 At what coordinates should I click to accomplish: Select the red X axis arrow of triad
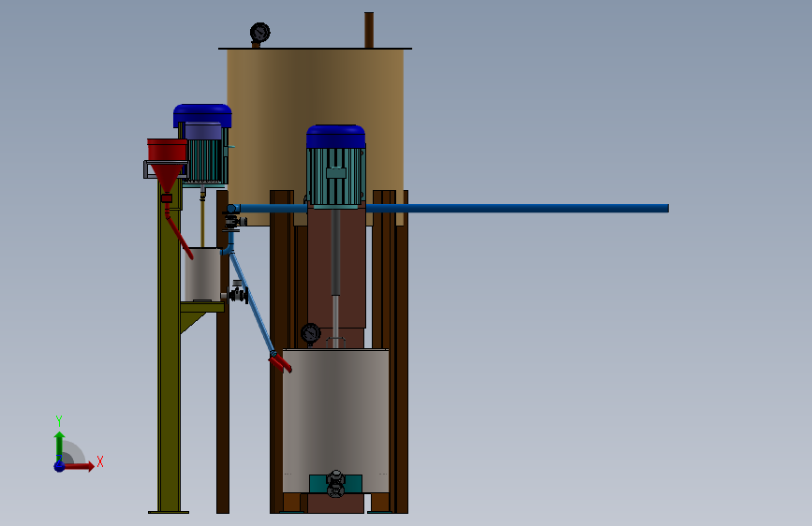[x=79, y=466]
